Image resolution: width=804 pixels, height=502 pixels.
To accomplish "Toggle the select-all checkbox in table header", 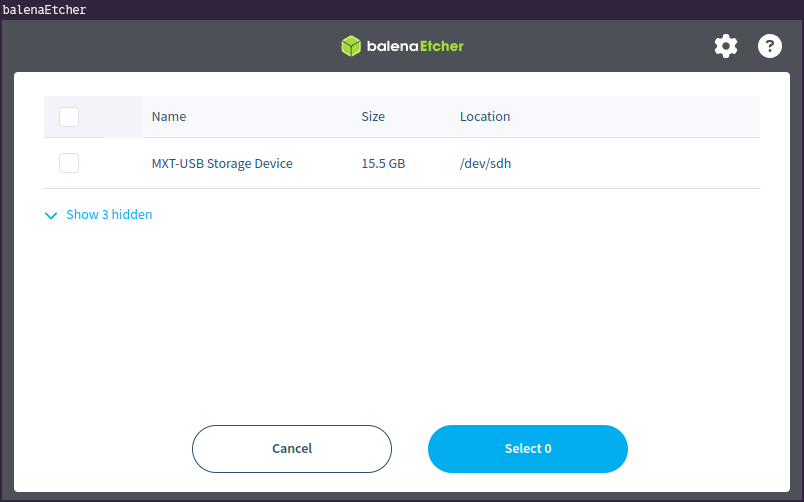I will point(69,117).
